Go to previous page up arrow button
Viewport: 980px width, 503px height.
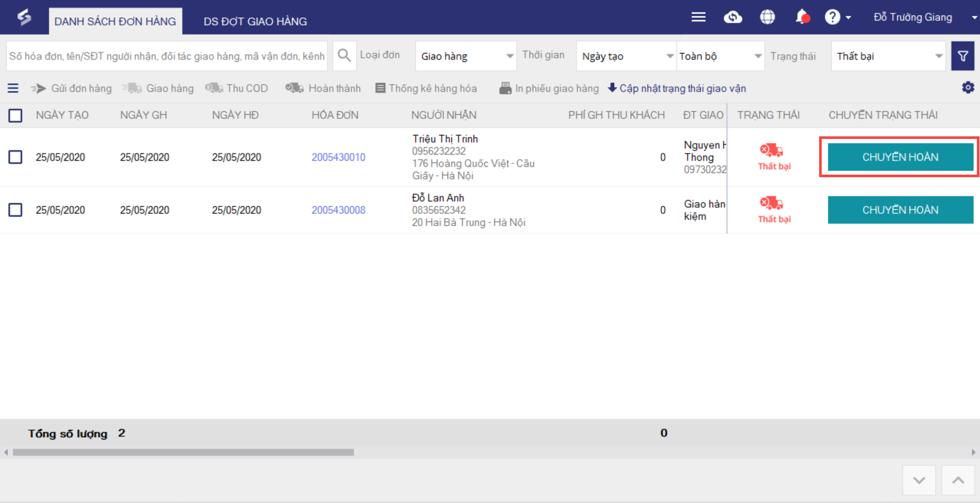pyautogui.click(x=958, y=480)
